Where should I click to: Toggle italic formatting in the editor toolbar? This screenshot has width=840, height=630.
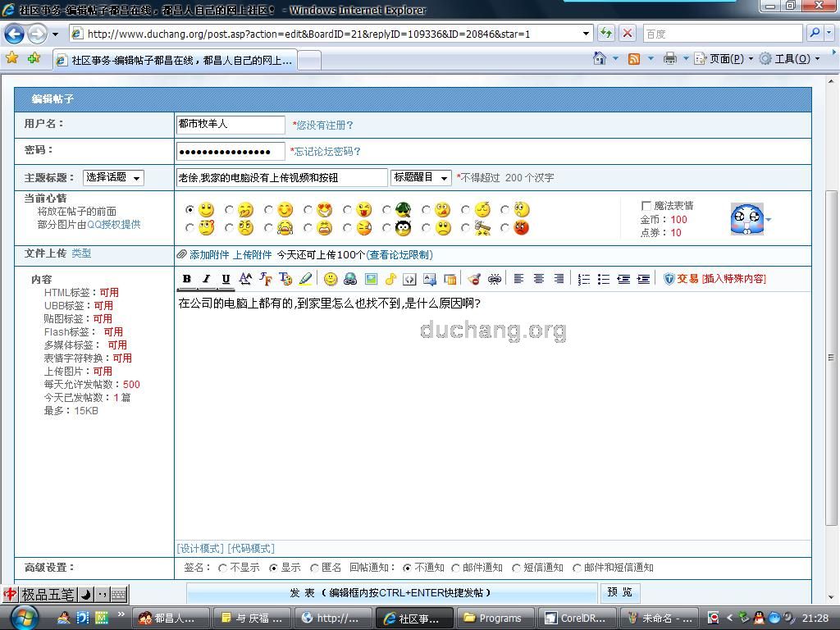[206, 279]
